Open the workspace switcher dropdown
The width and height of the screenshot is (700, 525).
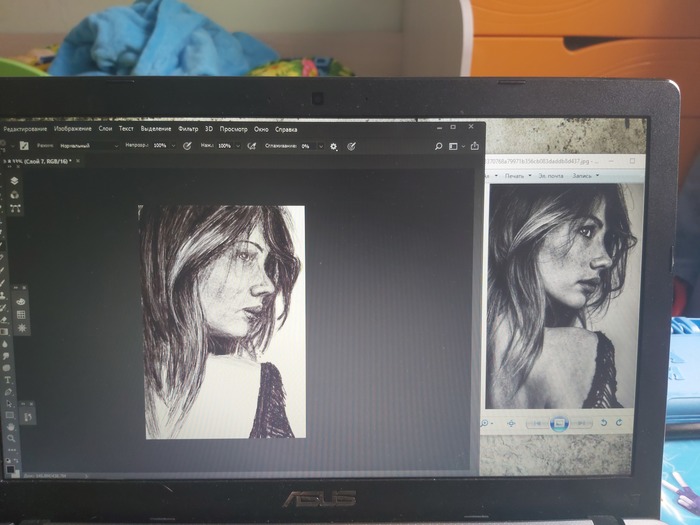[454, 146]
